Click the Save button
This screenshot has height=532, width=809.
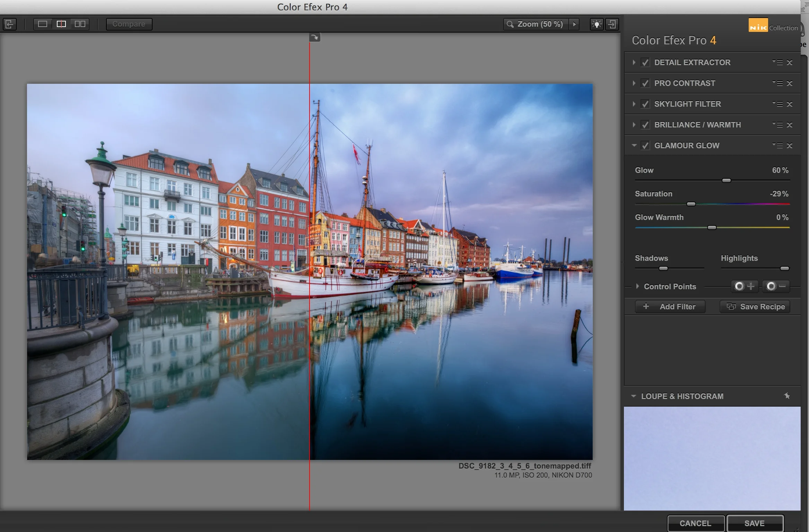tap(755, 523)
